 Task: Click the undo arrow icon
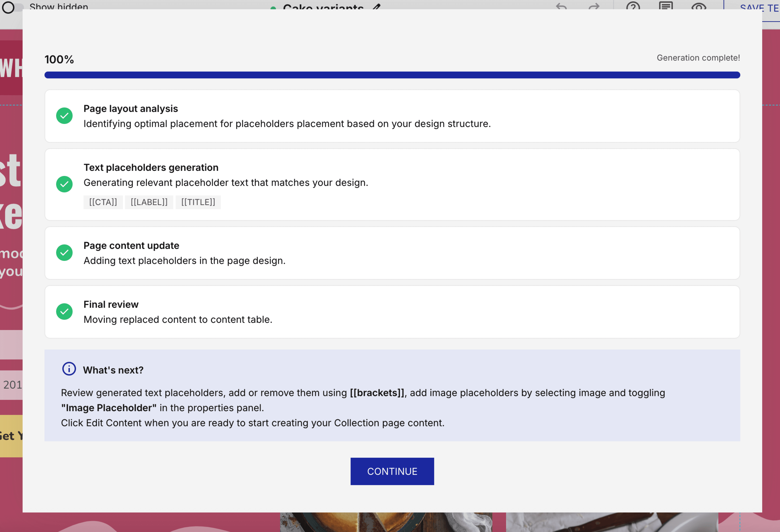tap(561, 6)
